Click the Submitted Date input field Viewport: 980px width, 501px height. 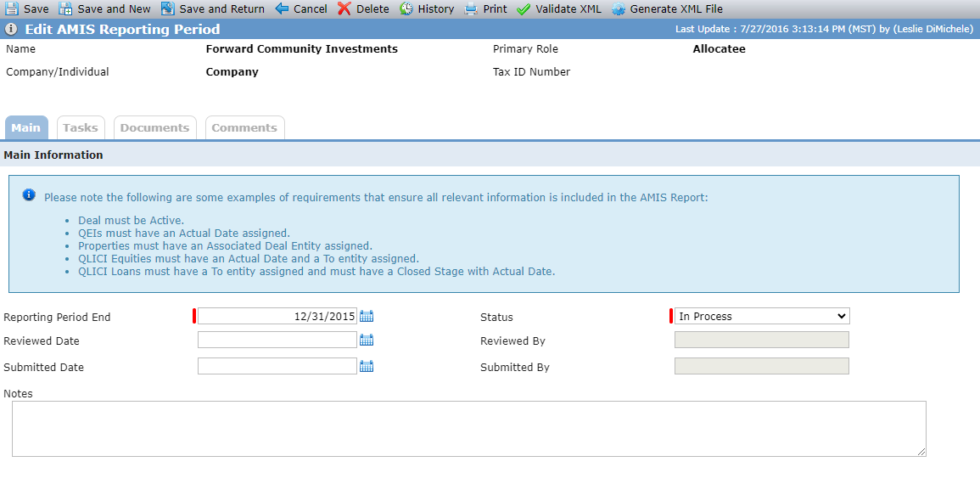point(277,367)
